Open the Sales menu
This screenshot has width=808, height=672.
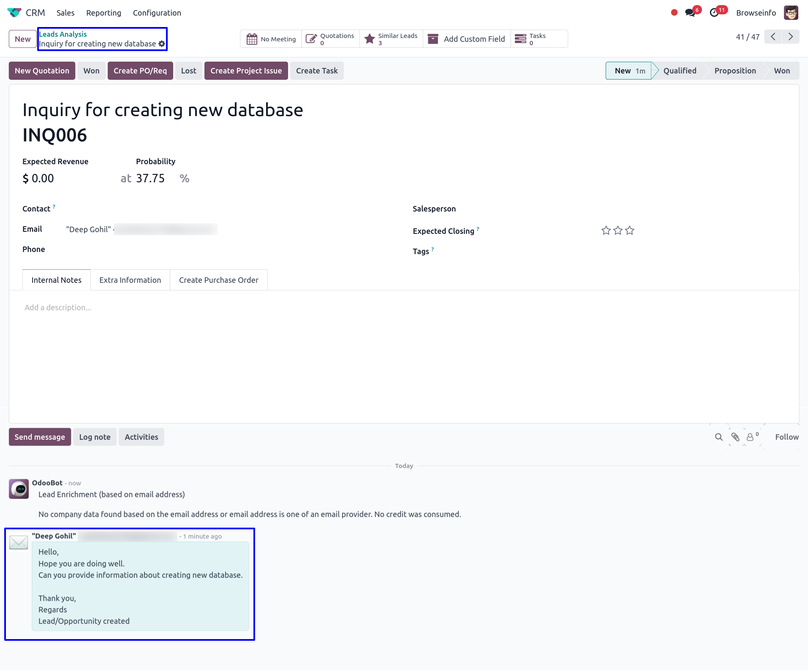[65, 13]
